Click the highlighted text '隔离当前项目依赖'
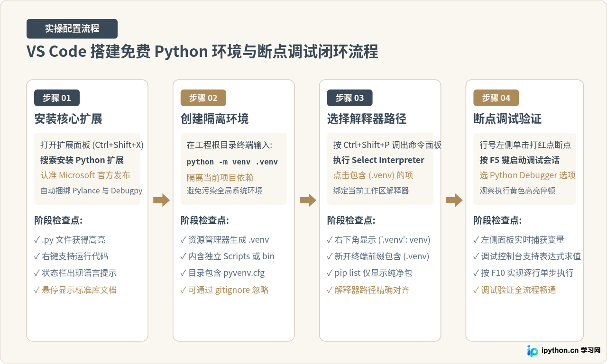The width and height of the screenshot is (607, 364). 220,177
